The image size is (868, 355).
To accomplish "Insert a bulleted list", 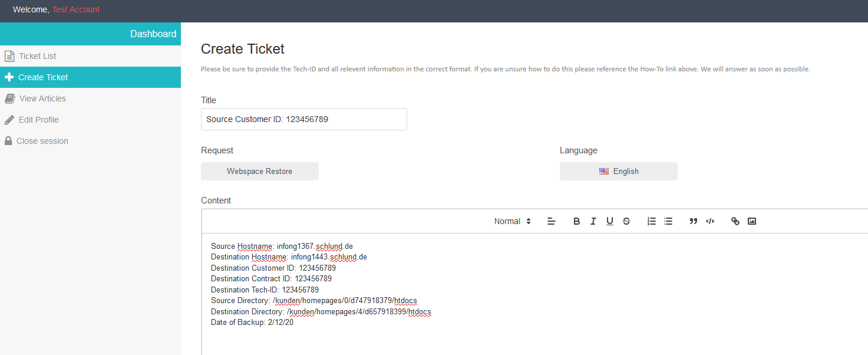I will [x=668, y=221].
